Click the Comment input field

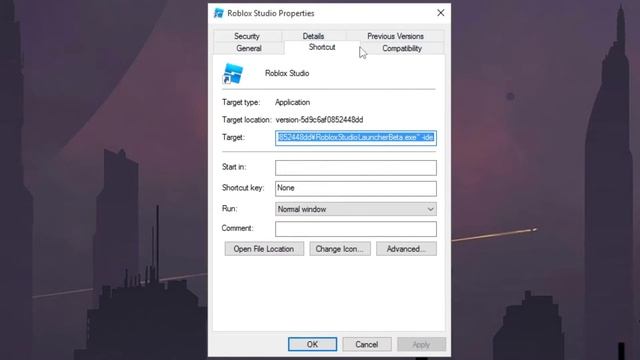(356, 229)
